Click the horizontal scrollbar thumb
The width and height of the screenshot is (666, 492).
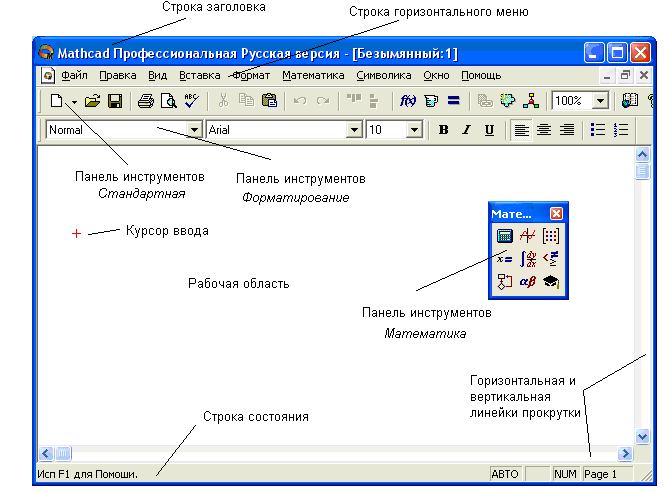click(x=63, y=453)
